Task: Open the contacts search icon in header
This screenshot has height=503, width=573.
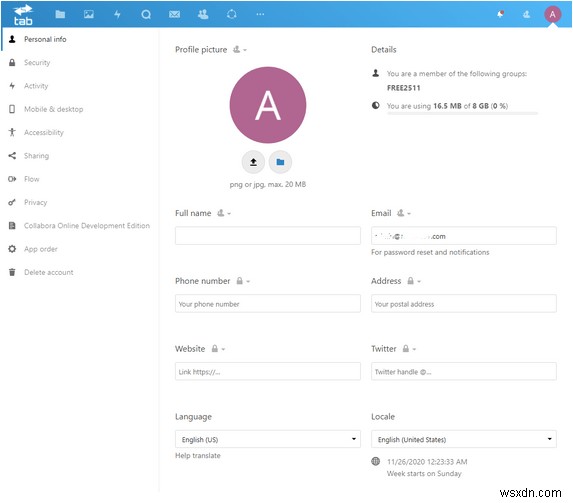Action: (526, 14)
